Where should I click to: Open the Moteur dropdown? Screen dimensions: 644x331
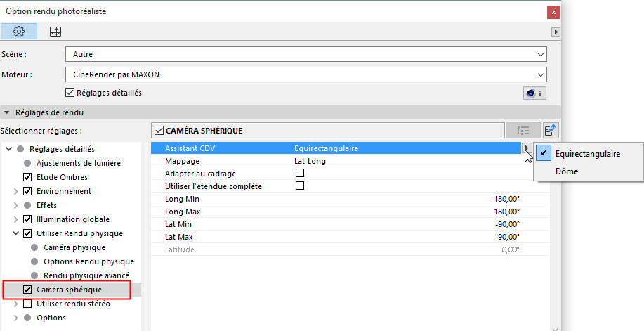[305, 74]
